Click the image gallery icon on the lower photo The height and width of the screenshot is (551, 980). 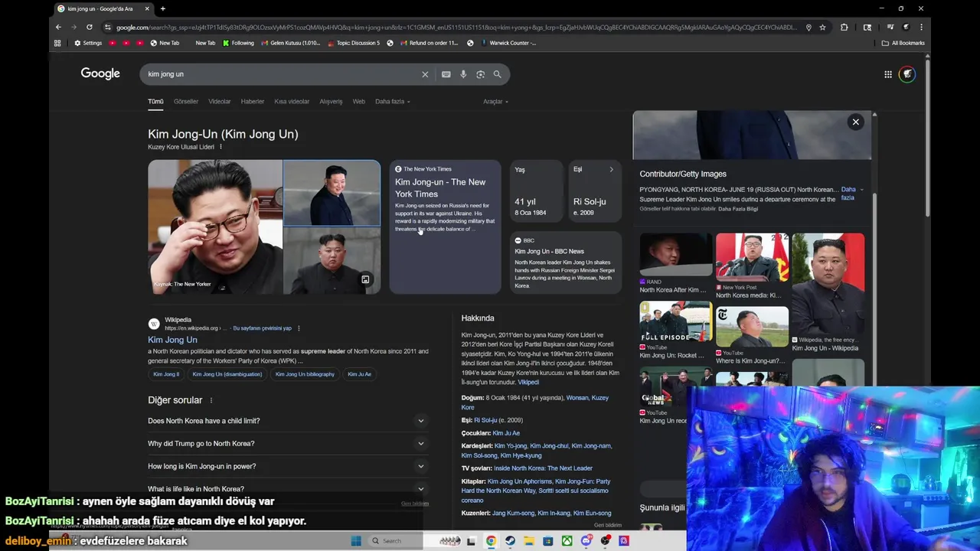pyautogui.click(x=365, y=279)
